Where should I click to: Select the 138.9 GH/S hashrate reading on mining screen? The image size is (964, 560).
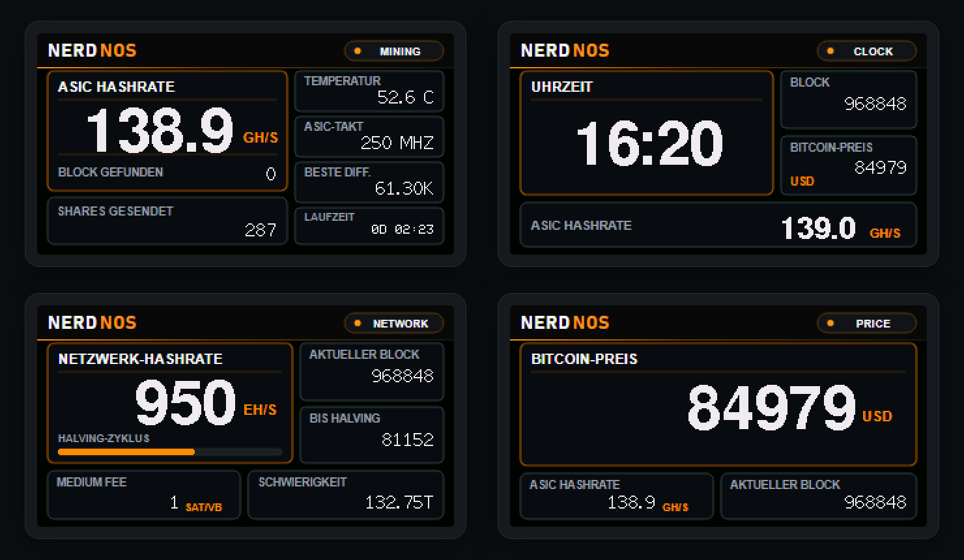[182, 131]
